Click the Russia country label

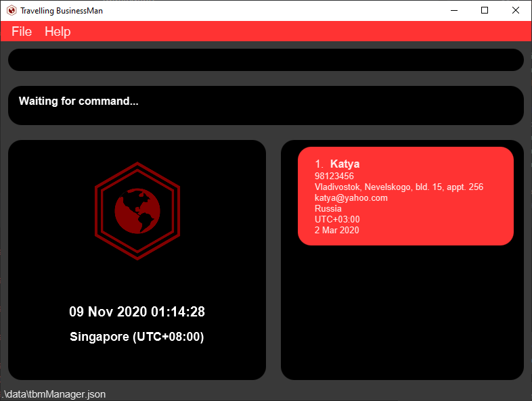coord(328,209)
